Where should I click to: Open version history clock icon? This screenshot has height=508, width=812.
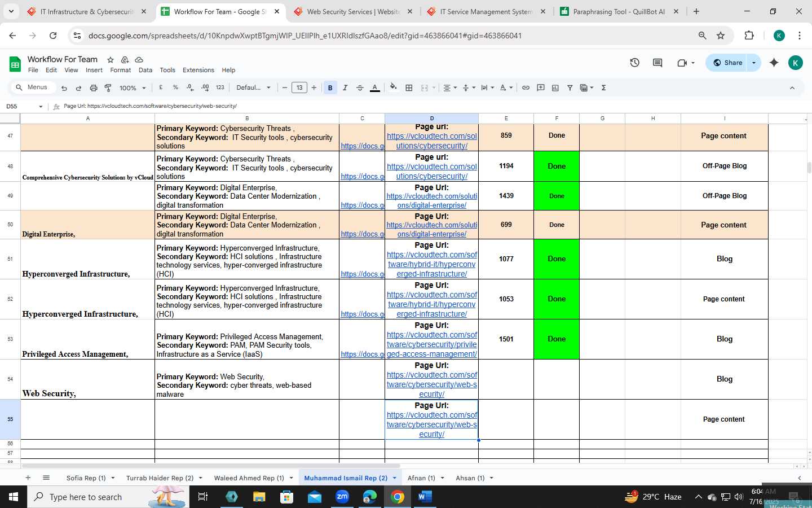click(634, 63)
